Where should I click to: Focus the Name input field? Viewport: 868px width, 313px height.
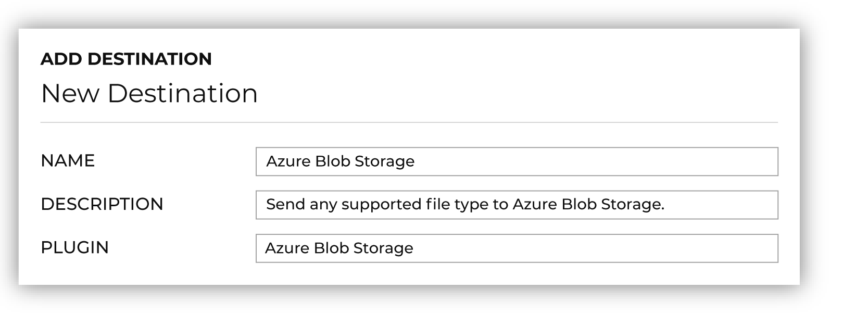click(x=517, y=161)
